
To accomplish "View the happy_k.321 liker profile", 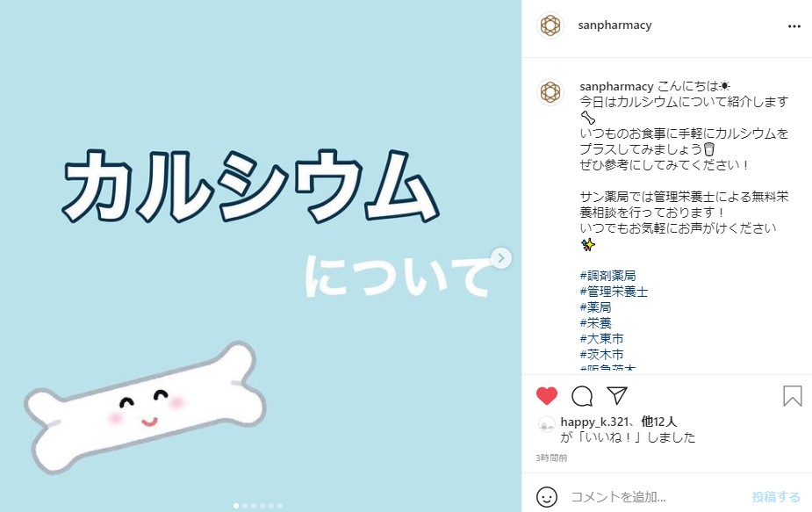I will (x=594, y=422).
